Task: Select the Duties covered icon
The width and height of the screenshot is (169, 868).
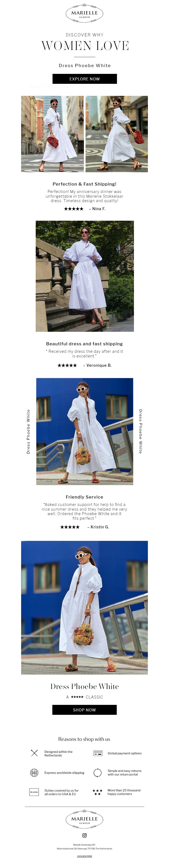Action: pos(34,792)
